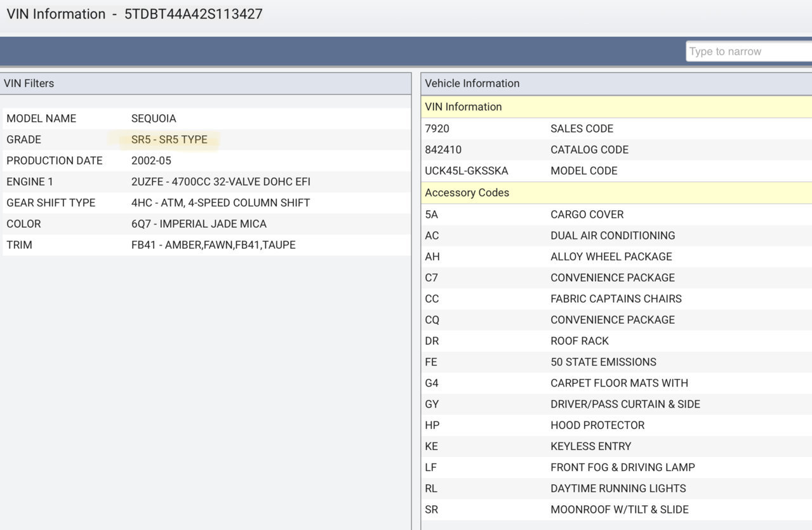This screenshot has width=812, height=530.
Task: Click the HOOD PROTECTOR accessory
Action: pos(597,424)
